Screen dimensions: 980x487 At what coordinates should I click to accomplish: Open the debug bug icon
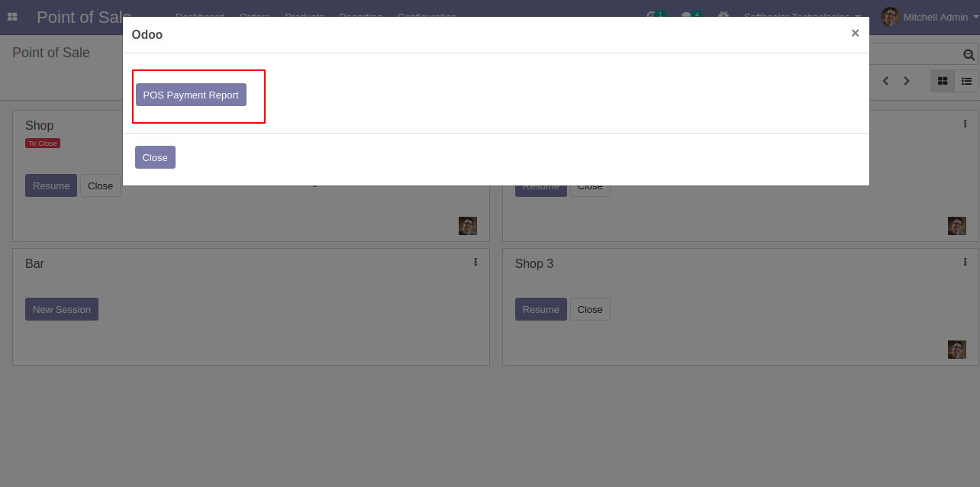coord(723,15)
